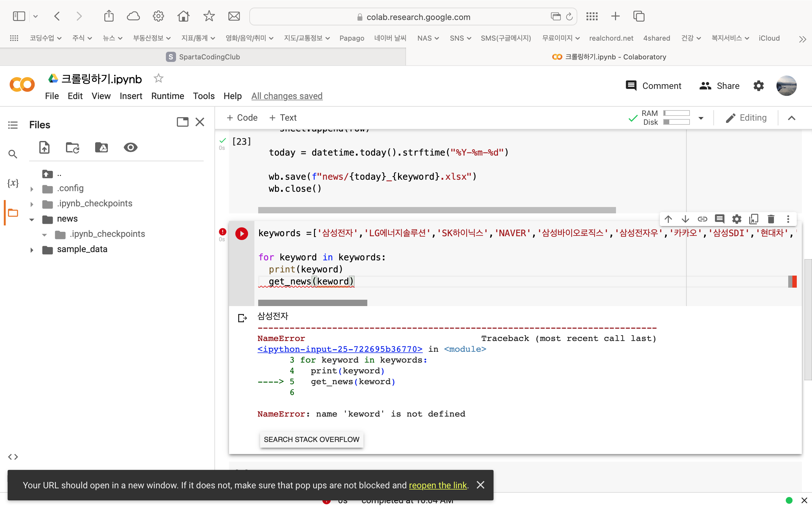Screen dimensions: 812x508
Task: Expand the .config folder
Action: 32,189
